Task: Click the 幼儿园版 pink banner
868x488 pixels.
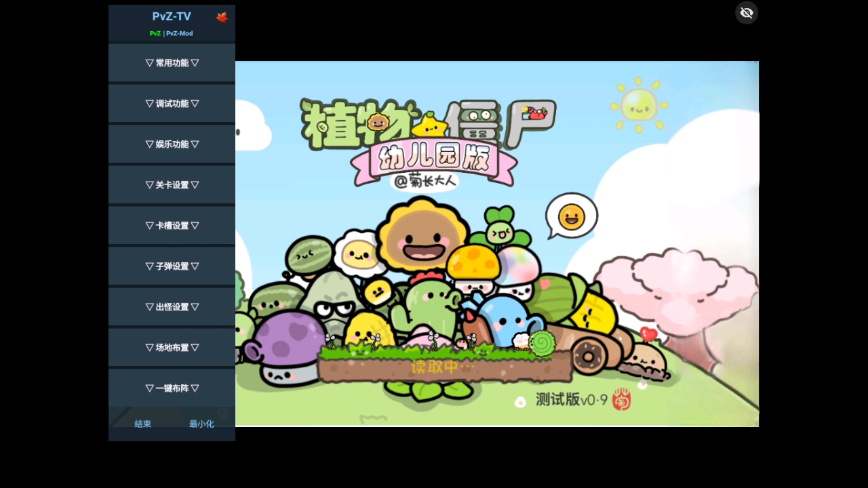Action: click(434, 161)
